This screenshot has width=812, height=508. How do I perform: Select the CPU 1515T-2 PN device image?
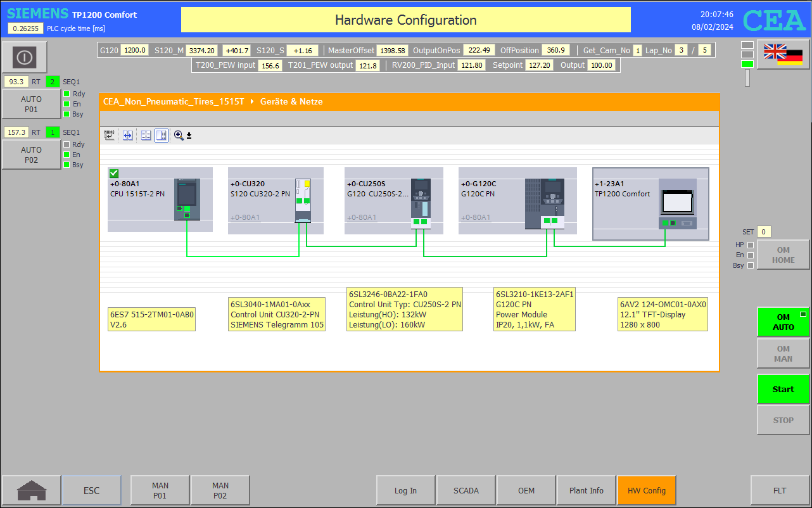click(x=187, y=200)
